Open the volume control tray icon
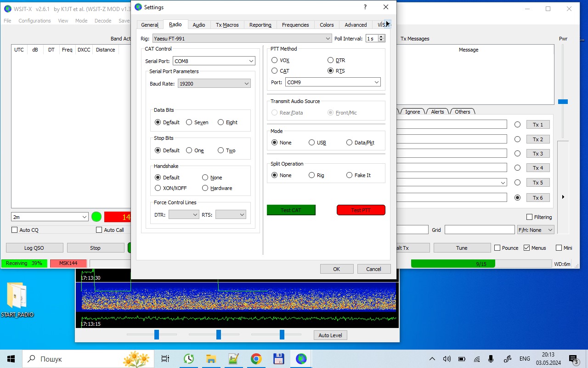Image resolution: width=588 pixels, height=368 pixels. (x=447, y=359)
